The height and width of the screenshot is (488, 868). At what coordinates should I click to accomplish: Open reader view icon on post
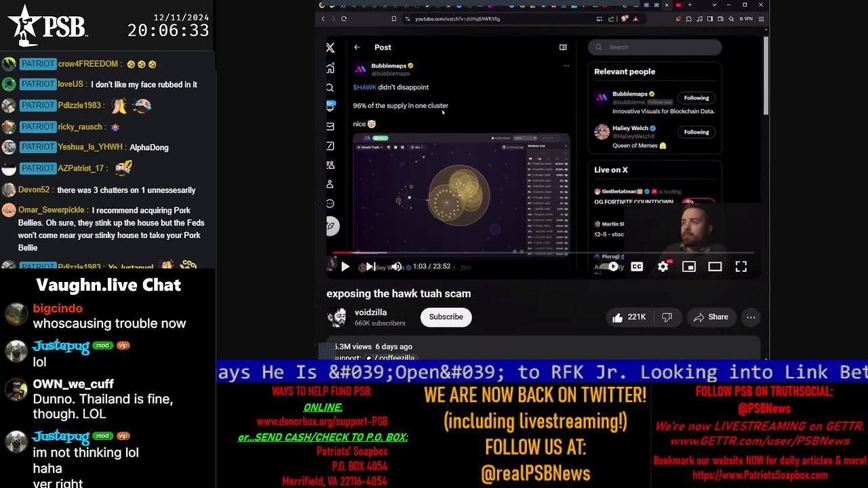(563, 47)
